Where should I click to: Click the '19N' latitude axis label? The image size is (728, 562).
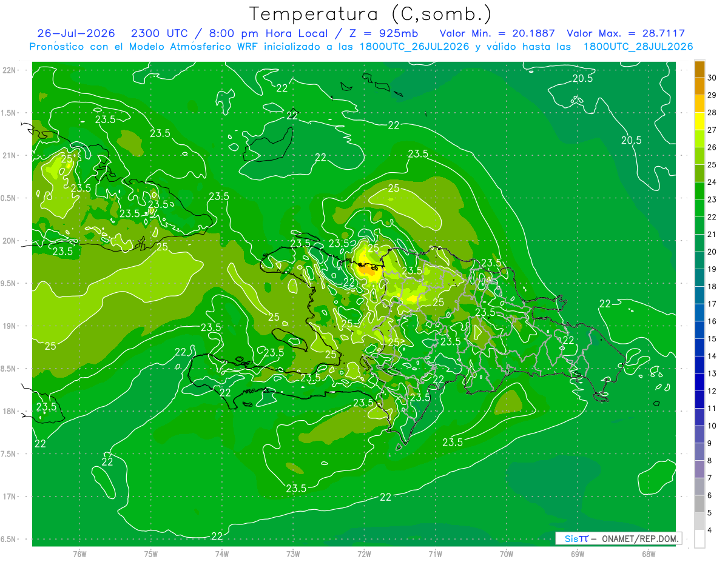pyautogui.click(x=9, y=326)
